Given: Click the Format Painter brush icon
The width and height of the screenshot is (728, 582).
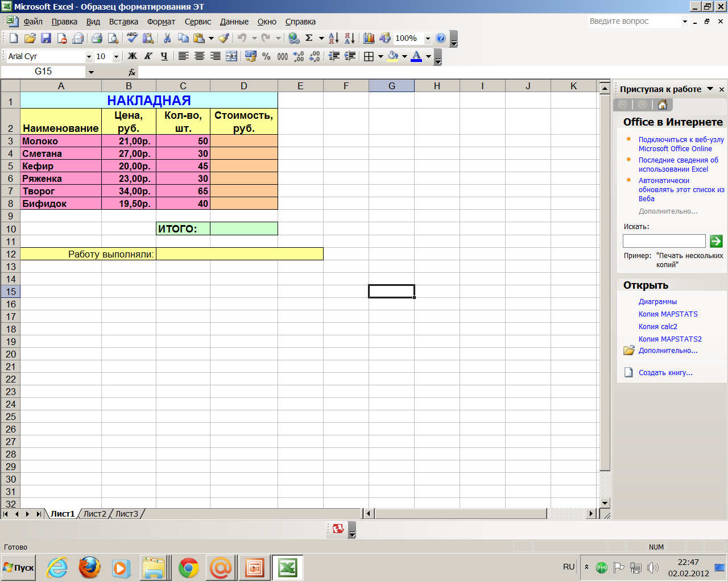Looking at the screenshot, I should 224,38.
